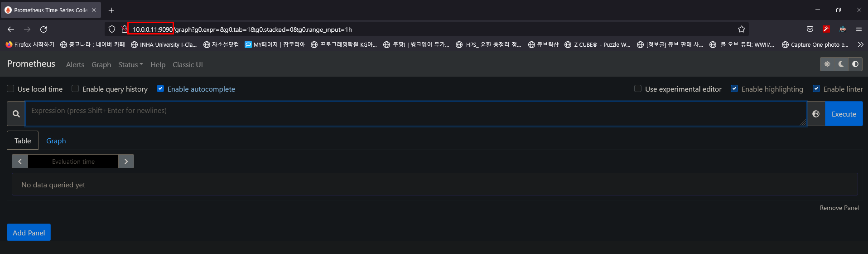Click the browser address bar URL
The height and width of the screenshot is (254, 868).
click(242, 29)
